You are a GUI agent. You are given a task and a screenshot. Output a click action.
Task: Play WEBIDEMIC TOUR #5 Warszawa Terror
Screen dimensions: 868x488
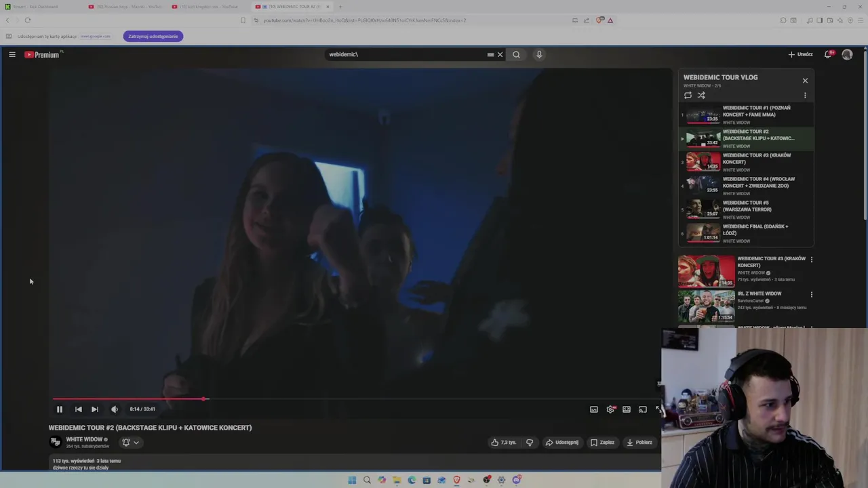click(746, 209)
